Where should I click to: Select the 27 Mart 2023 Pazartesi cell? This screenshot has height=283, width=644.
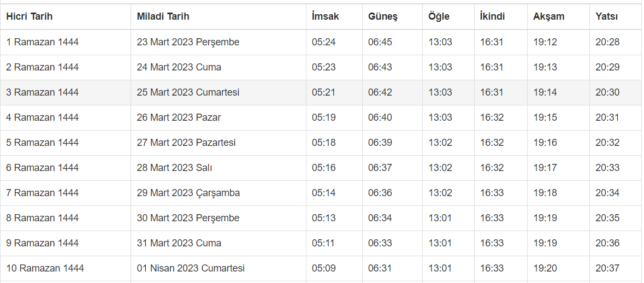tap(186, 143)
